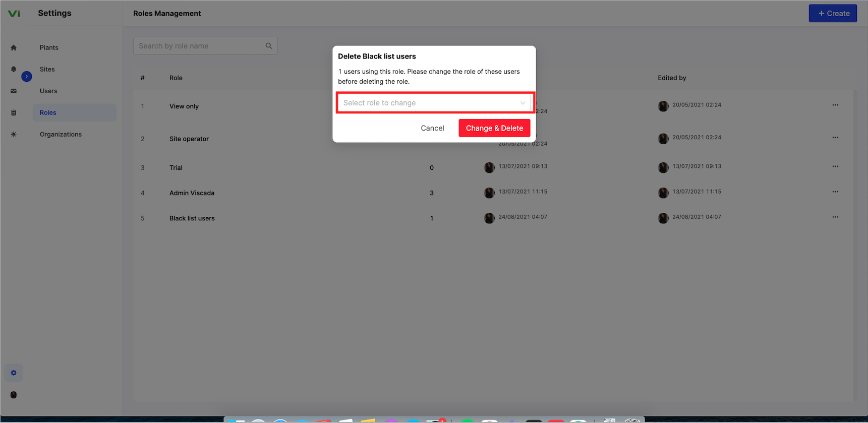The height and width of the screenshot is (423, 868).
Task: Click the Edited by column header
Action: pyautogui.click(x=672, y=78)
